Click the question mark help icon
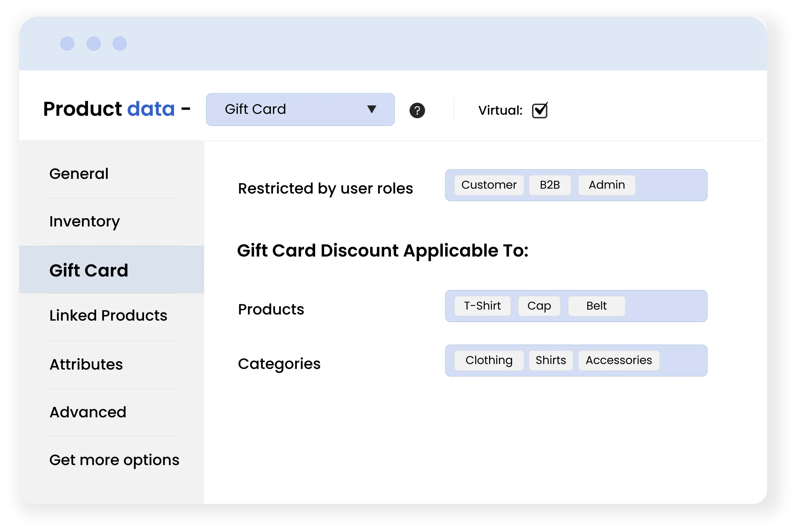The height and width of the screenshot is (532, 798). pos(417,110)
